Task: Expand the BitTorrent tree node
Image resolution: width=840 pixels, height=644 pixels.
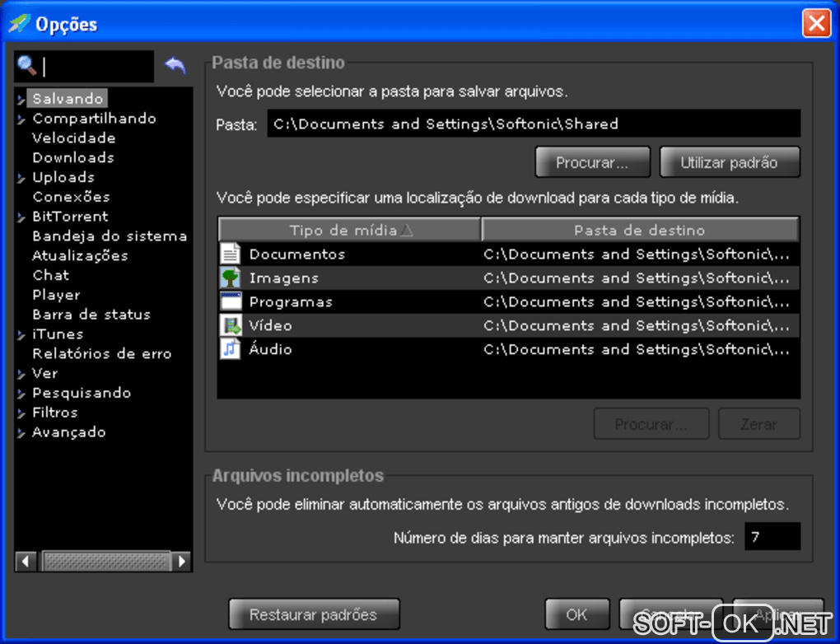Action: (x=21, y=217)
